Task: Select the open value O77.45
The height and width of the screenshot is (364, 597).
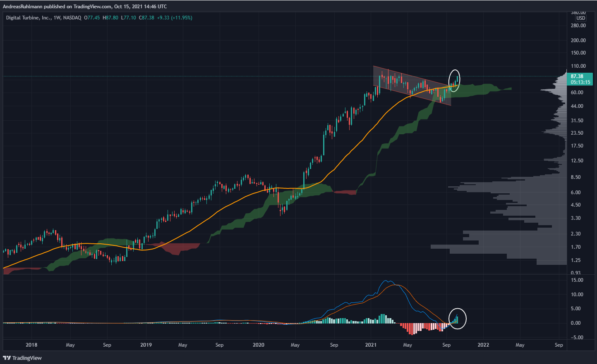Action: [92, 18]
